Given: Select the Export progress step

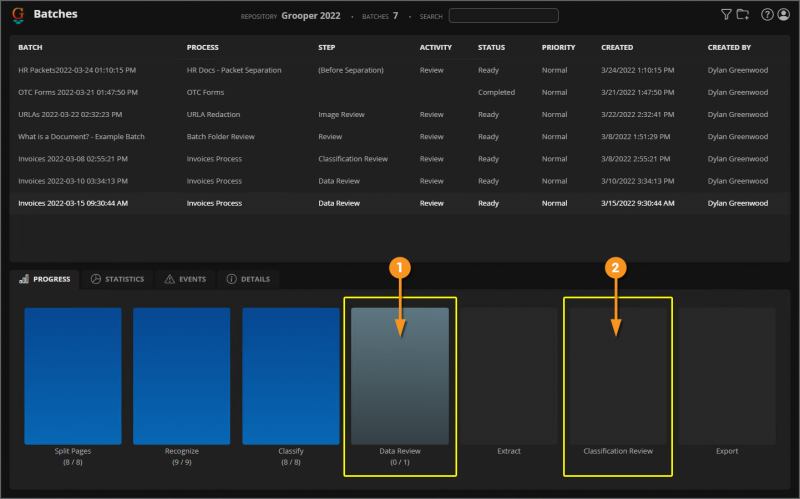Looking at the screenshot, I should coord(727,376).
